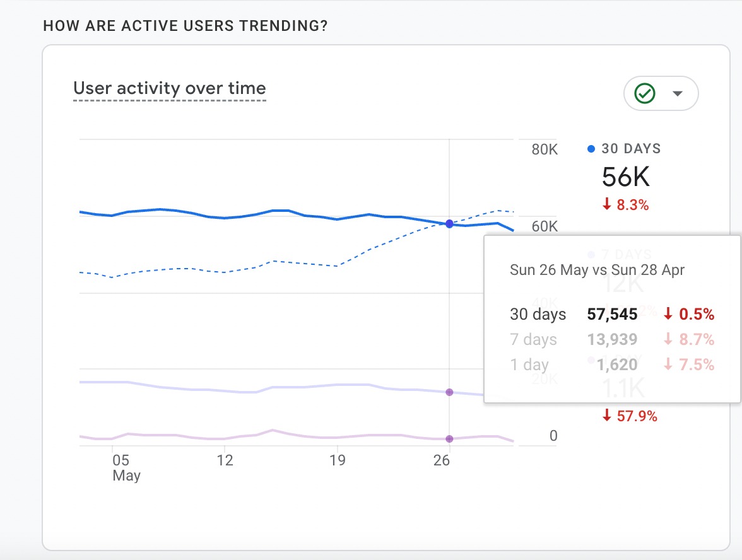Click the 80K y-axis label
742x560 pixels.
(545, 149)
